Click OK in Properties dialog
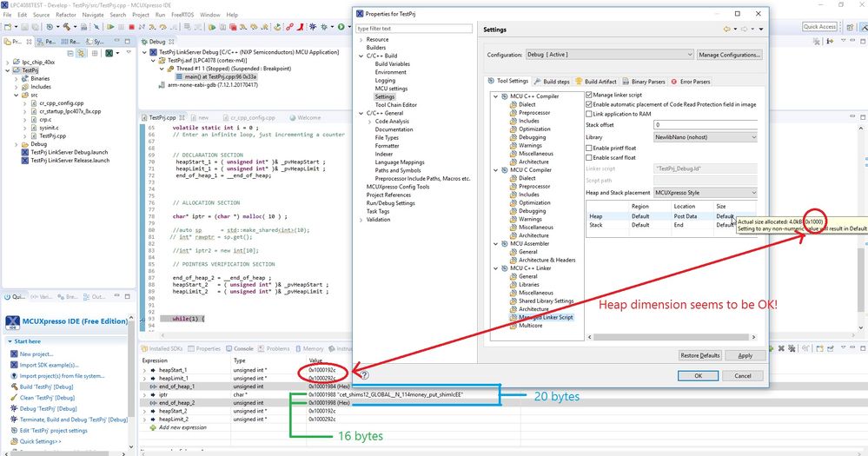 pyautogui.click(x=698, y=376)
